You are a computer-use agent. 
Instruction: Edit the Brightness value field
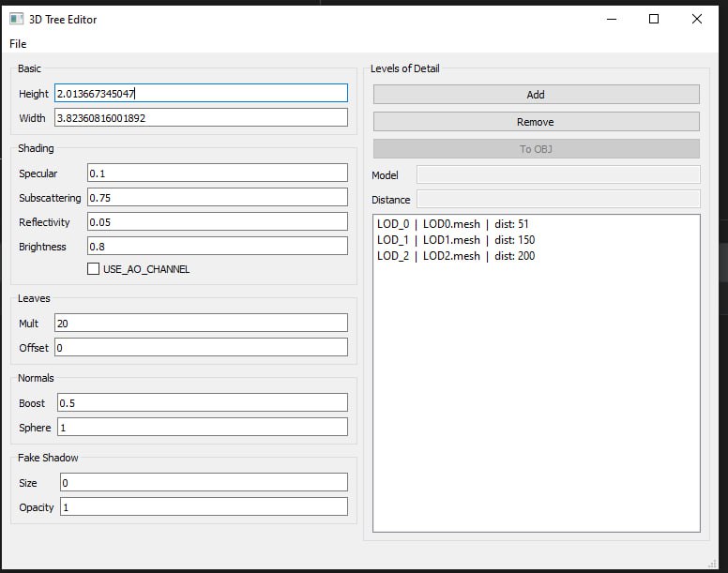217,247
